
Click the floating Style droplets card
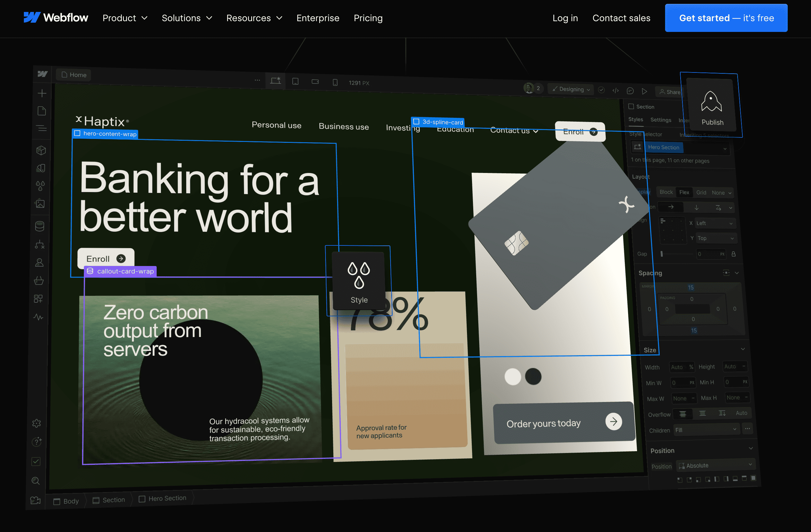(x=359, y=281)
